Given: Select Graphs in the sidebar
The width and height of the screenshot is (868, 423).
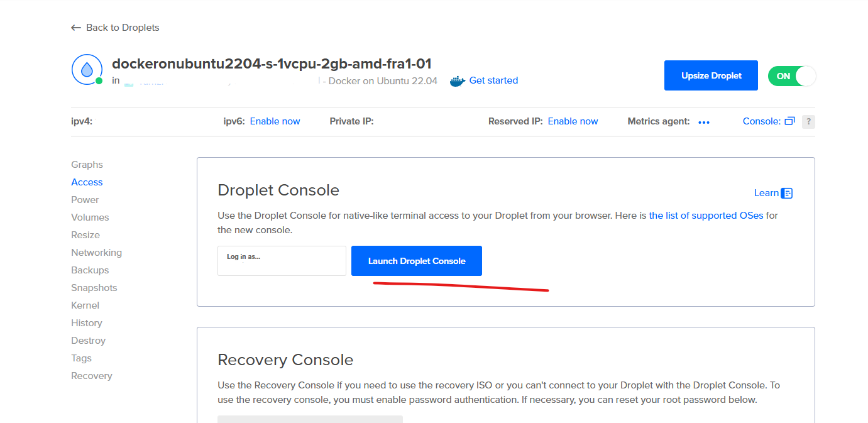Looking at the screenshot, I should (x=87, y=164).
